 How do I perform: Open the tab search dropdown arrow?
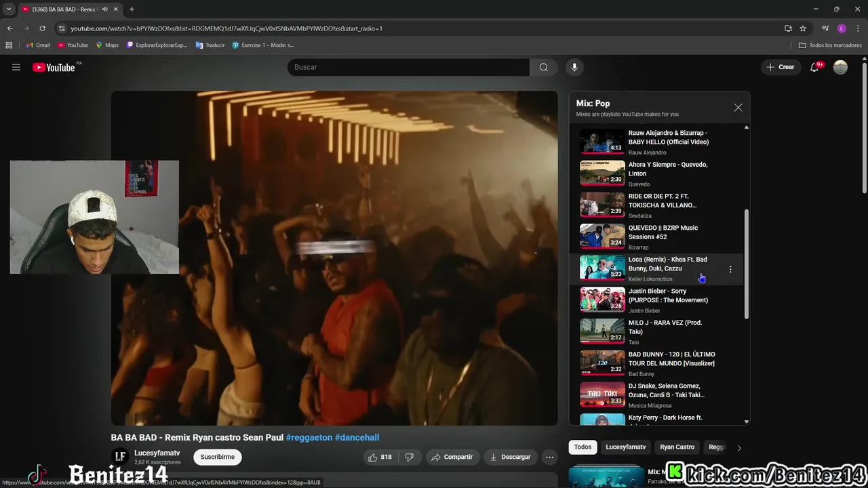[x=9, y=9]
